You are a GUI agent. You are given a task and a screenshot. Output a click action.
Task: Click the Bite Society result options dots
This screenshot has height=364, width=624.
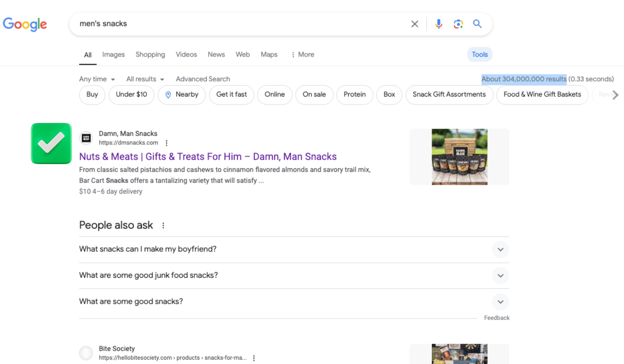click(x=254, y=358)
